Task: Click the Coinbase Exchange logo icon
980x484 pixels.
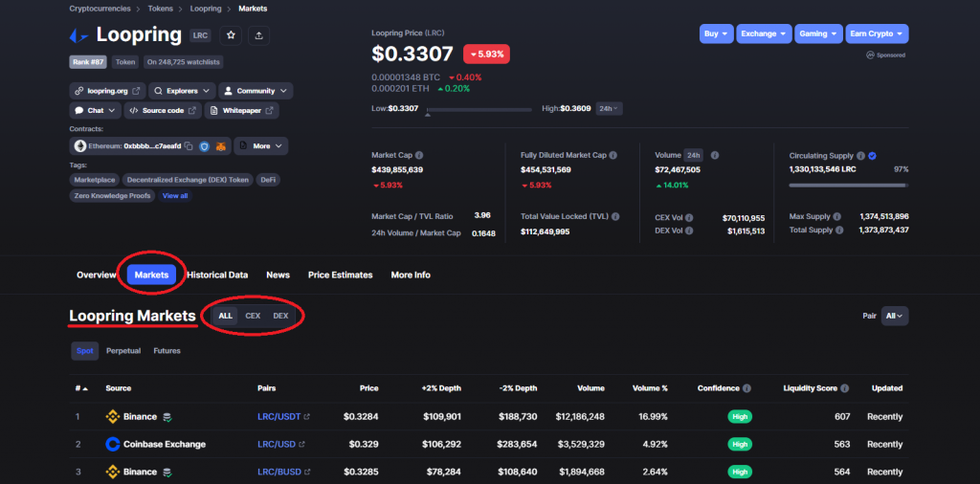Action: pos(113,445)
